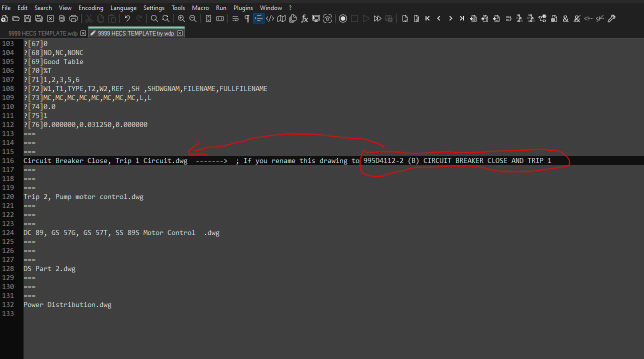Viewport: 644px width, 359px height.
Task: Open the Encoding menu
Action: (90, 7)
